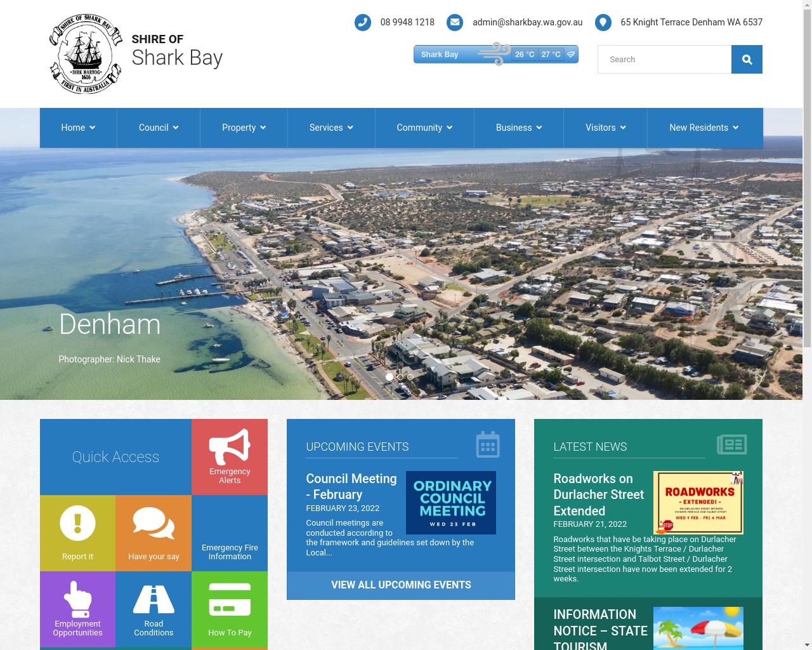812x650 pixels.
Task: Click the location pin icon near the address
Action: (x=602, y=22)
